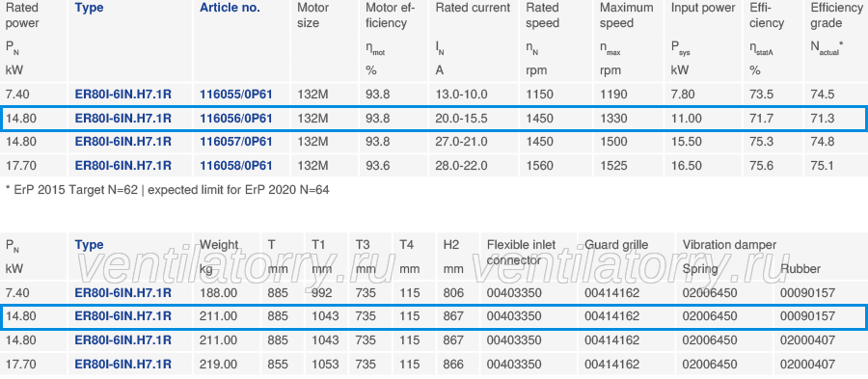Select the Type header in the top table

(89, 9)
